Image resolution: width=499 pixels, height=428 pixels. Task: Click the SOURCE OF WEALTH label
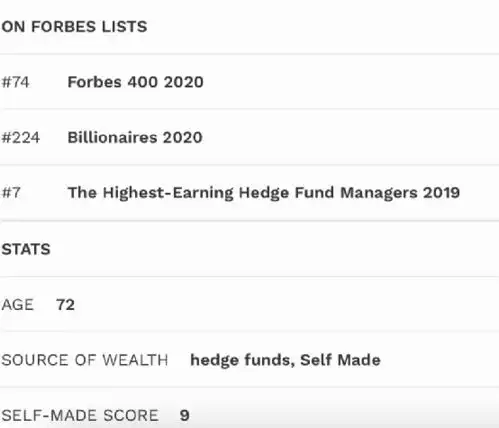[x=85, y=360]
